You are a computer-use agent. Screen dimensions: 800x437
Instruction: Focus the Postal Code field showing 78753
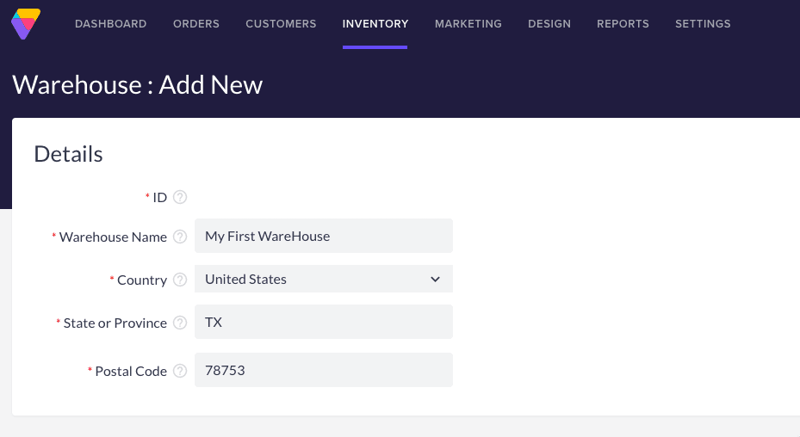323,370
